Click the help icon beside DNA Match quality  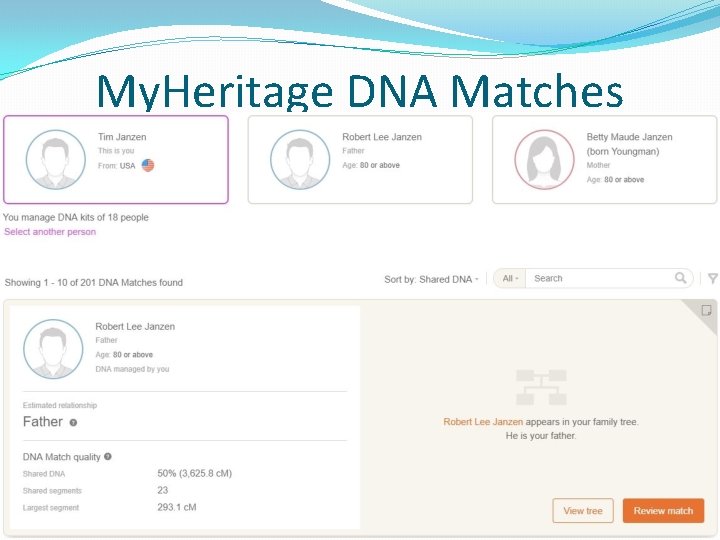108,456
